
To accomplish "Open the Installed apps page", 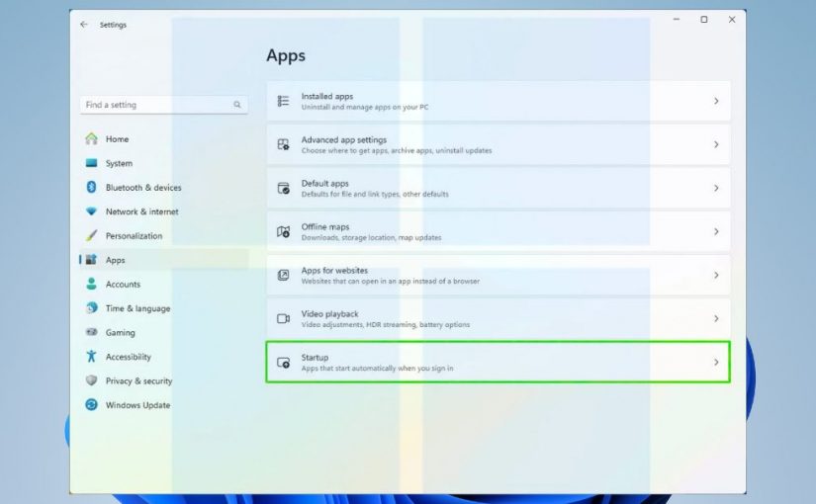I will (x=499, y=101).
